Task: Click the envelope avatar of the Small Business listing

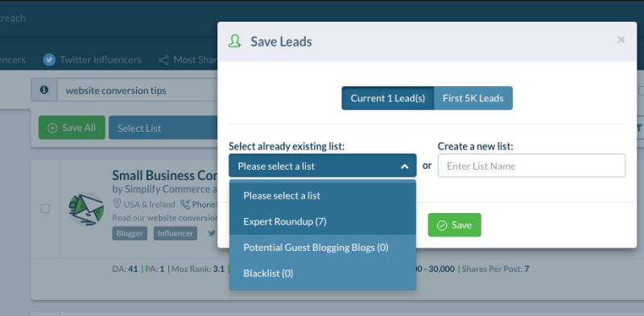Action: click(86, 208)
